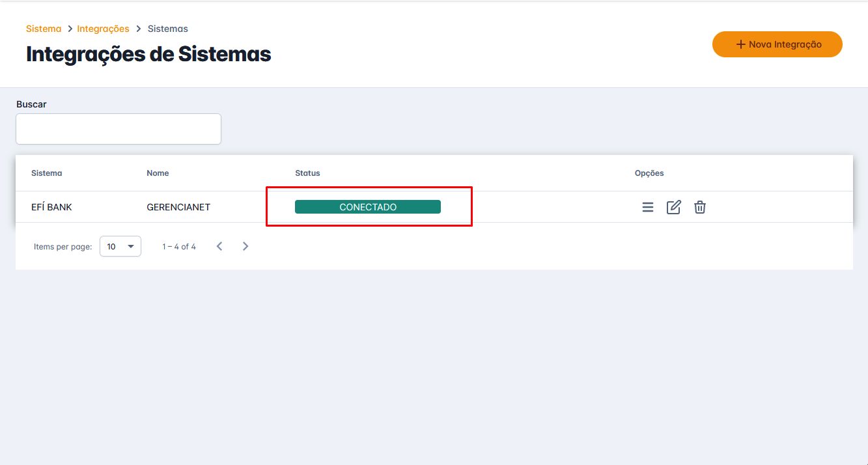
Task: Expand the Items per page dropdown
Action: tap(120, 246)
